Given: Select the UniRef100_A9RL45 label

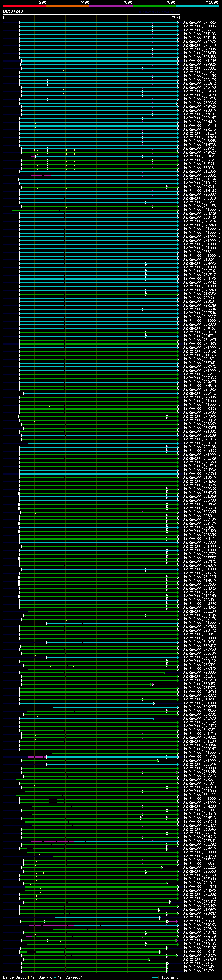Looking at the screenshot, I should [199, 129].
